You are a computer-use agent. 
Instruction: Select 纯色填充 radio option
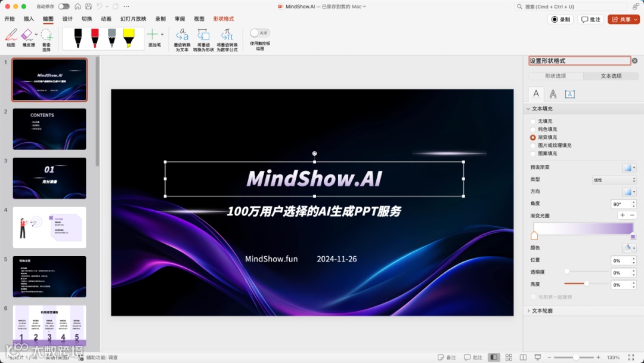coord(532,129)
